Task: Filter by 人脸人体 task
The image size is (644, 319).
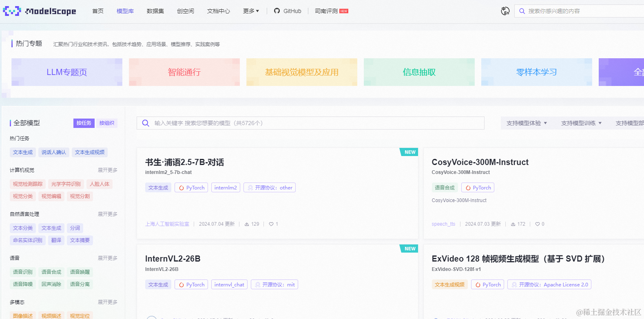Action: pos(100,184)
